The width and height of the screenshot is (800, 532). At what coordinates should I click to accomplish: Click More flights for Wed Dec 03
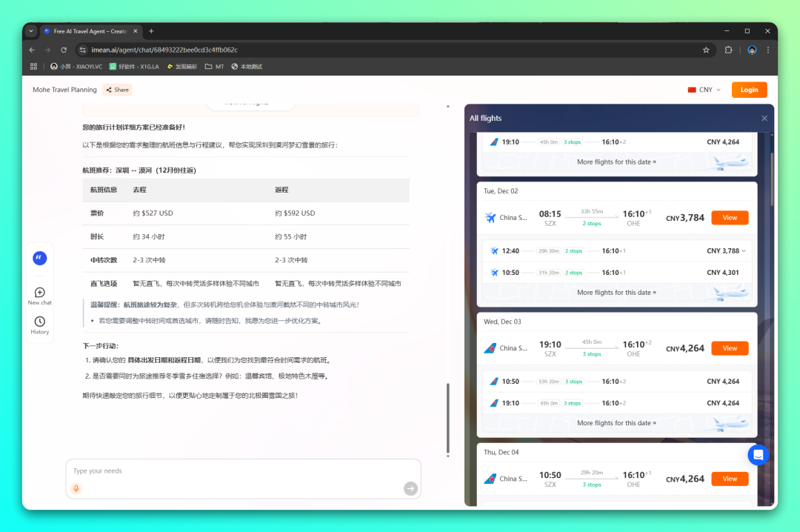(616, 423)
